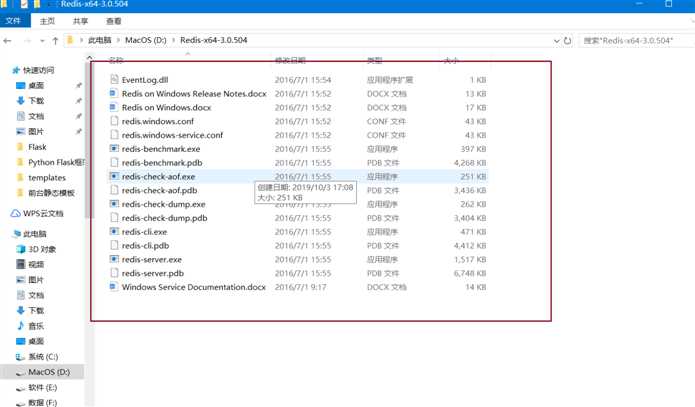Open recent locations dropdown arrow

point(42,41)
